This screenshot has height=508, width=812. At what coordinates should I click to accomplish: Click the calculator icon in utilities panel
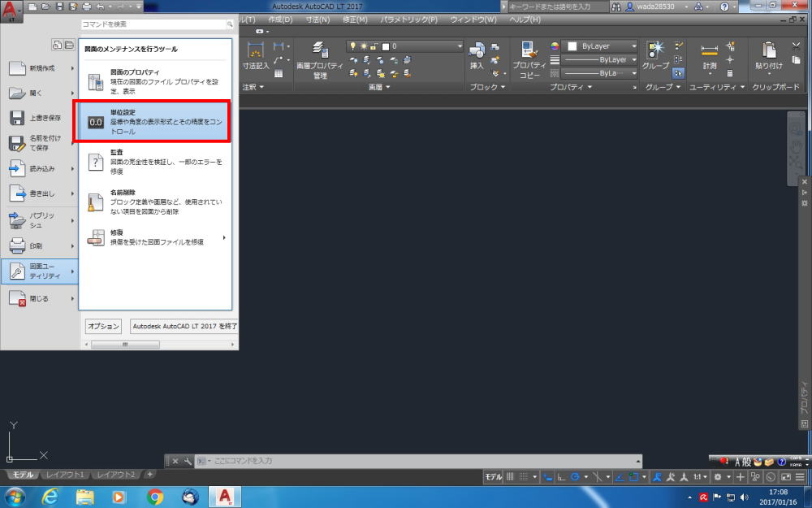click(730, 73)
